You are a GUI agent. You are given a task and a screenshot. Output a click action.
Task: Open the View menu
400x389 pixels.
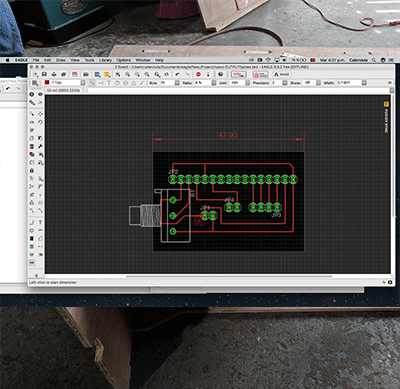[x=75, y=60]
